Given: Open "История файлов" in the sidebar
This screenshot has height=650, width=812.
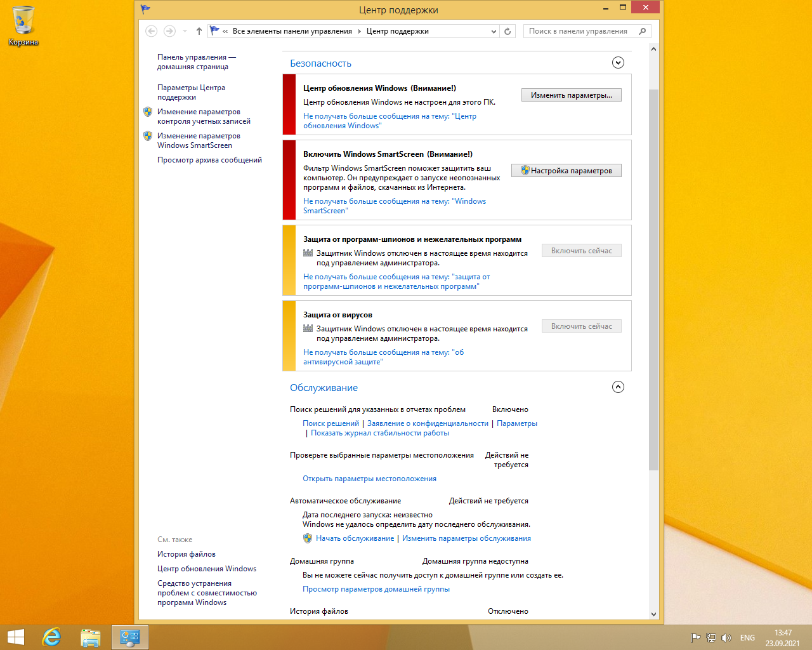Looking at the screenshot, I should pos(187,554).
